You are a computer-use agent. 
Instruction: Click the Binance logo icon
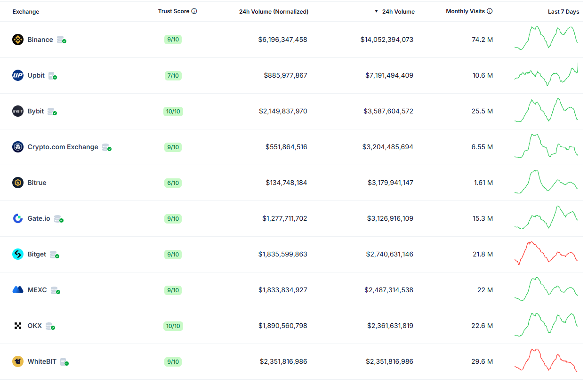(18, 40)
